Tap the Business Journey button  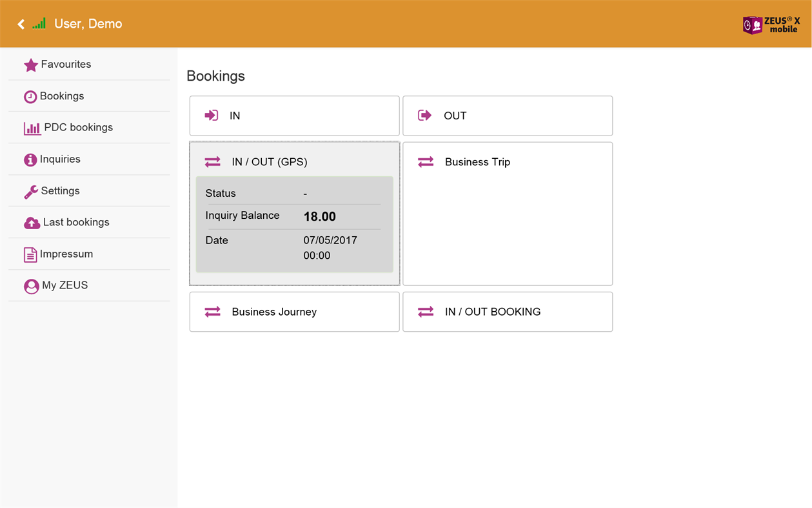[294, 312]
